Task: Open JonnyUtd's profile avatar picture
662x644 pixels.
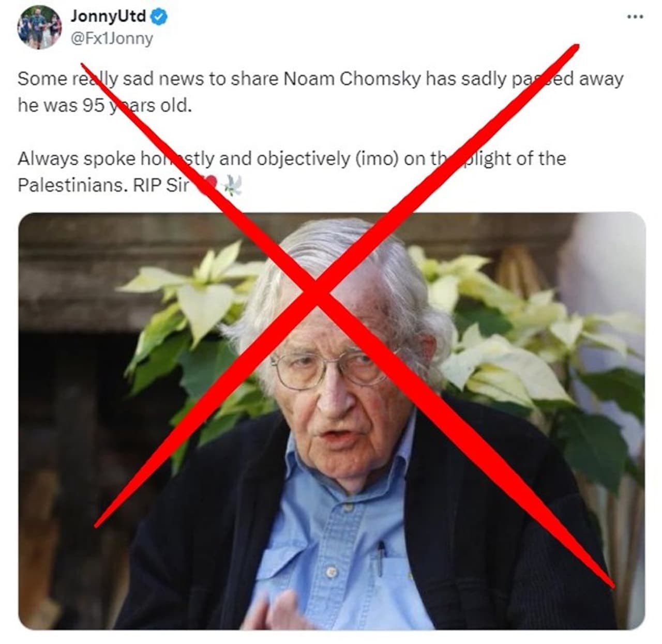Action: 40,27
